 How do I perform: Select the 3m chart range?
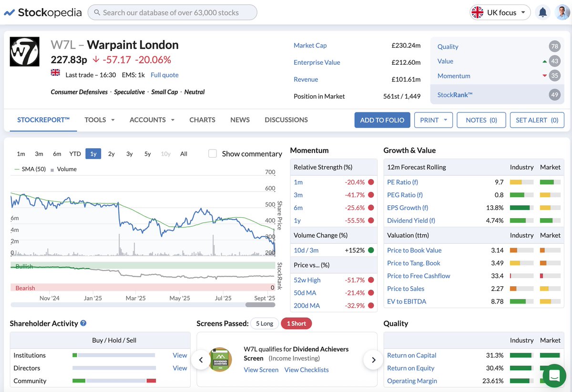[x=39, y=154]
